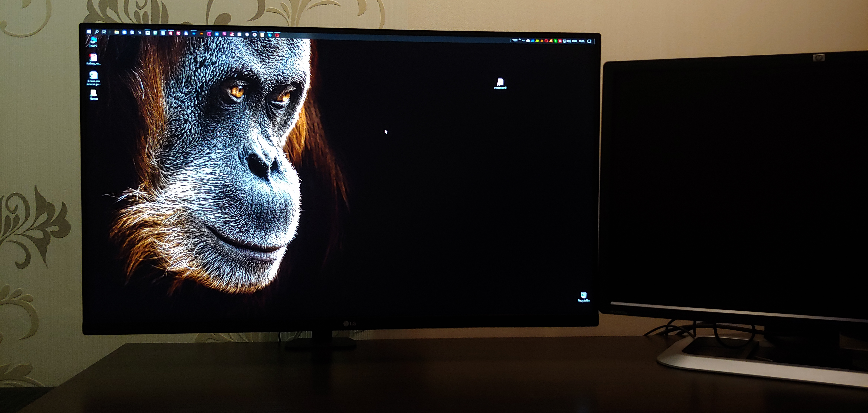Open the clock in the system tray
The image size is (868, 413).
[582, 41]
